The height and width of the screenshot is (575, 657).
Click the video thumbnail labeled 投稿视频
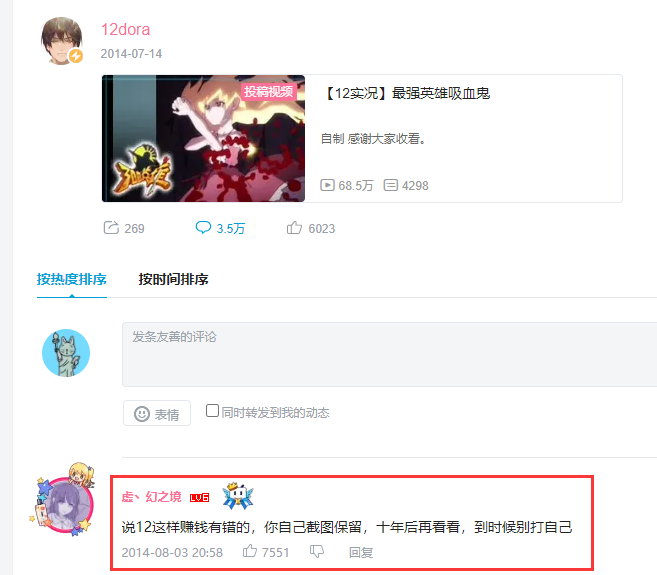[203, 138]
